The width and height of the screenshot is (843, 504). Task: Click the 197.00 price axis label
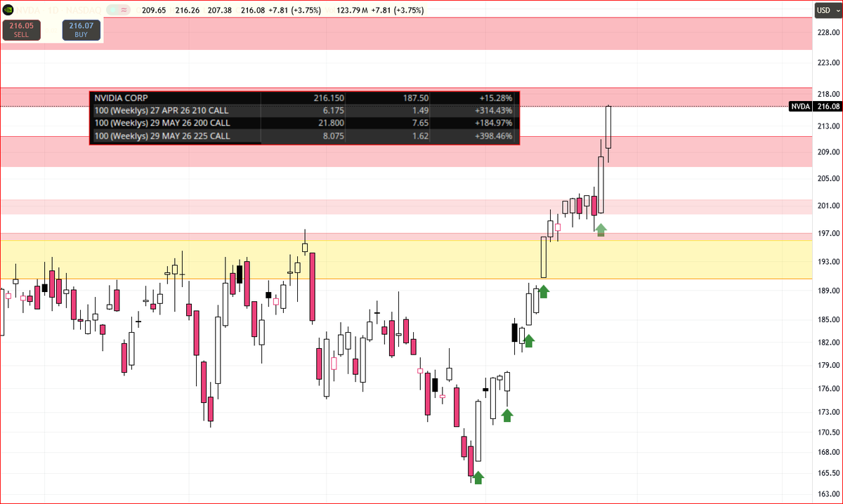828,233
